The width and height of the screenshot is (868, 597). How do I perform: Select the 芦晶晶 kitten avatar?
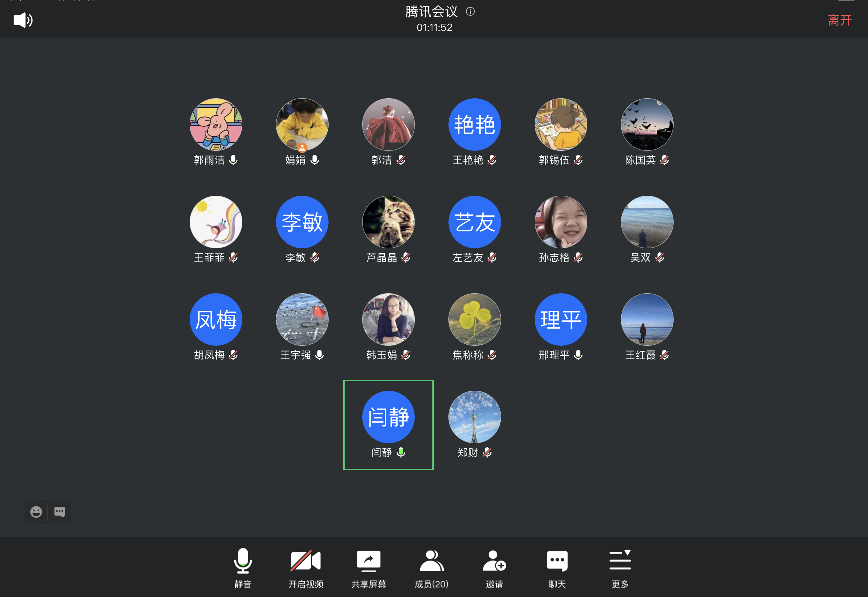[388, 222]
